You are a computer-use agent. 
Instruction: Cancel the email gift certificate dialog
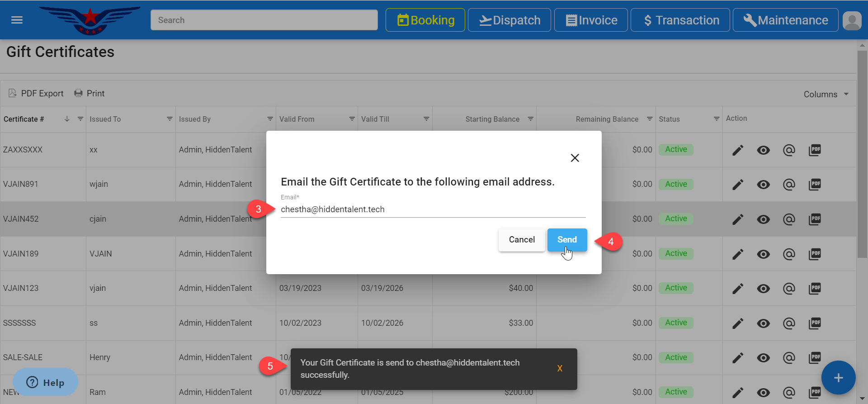[522, 240]
